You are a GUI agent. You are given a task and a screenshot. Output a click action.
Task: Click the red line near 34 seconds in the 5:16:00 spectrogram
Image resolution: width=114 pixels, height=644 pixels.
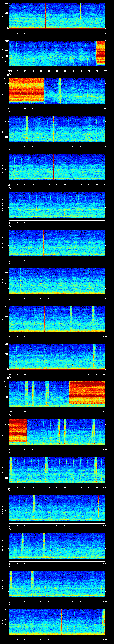coord(64,584)
